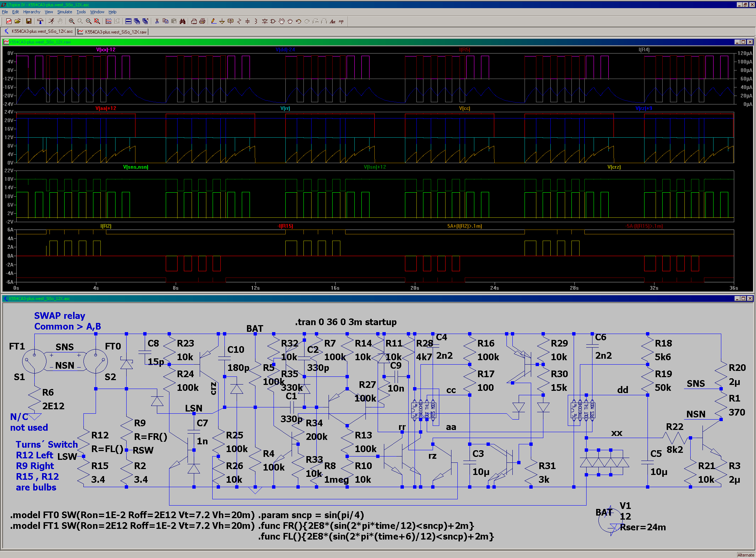
Task: Click the V[lsn]+12 trace label
Action: pos(375,167)
